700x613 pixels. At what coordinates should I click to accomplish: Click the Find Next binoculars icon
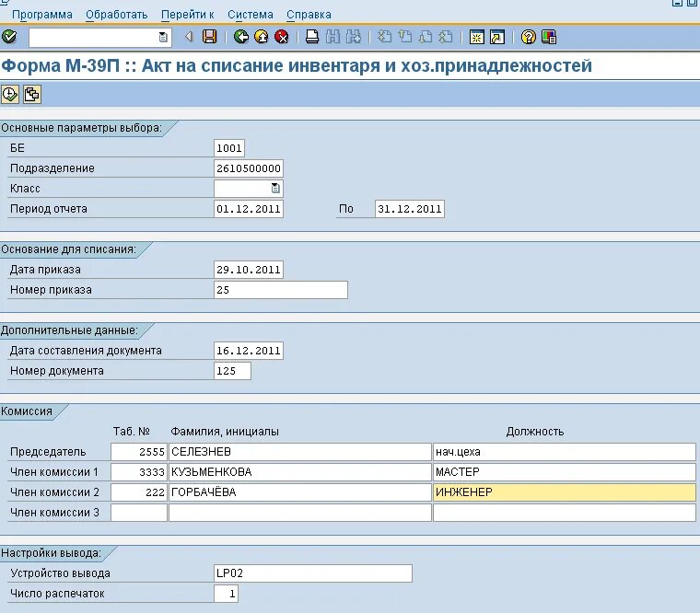353,37
